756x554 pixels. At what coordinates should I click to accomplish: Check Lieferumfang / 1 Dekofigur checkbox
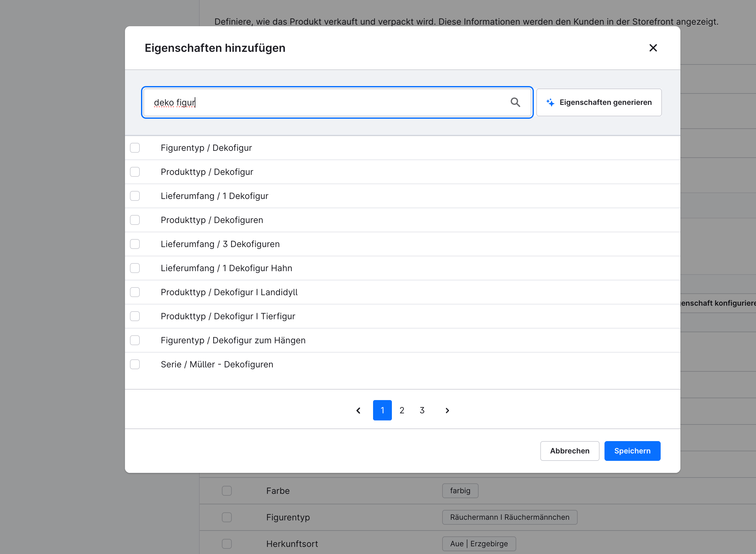click(x=135, y=196)
